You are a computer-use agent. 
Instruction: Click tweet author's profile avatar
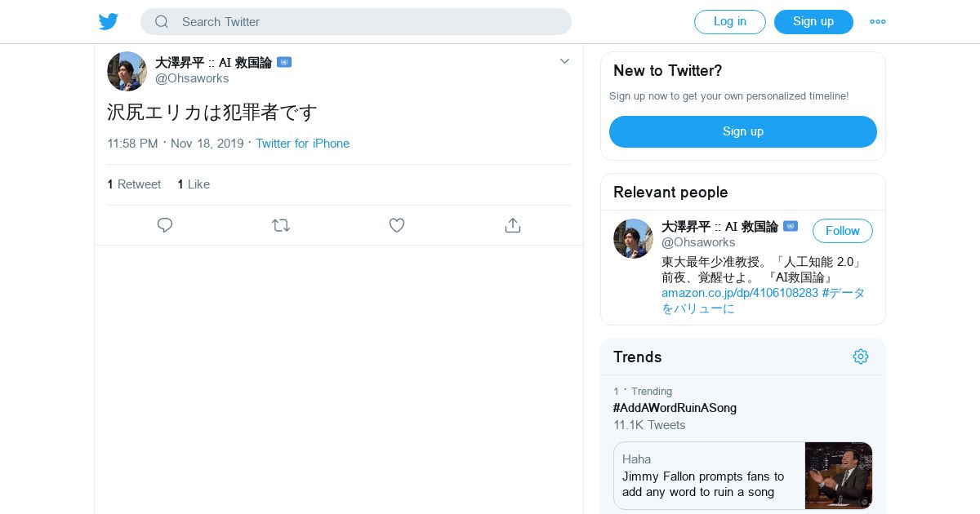[x=127, y=71]
